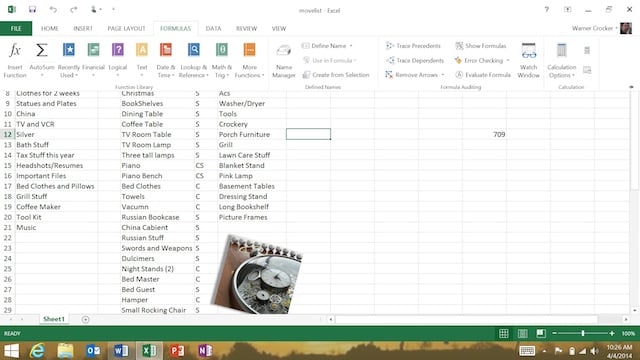Viewport: 640px width, 360px height.
Task: Open the Windows Start button
Action: (11, 351)
